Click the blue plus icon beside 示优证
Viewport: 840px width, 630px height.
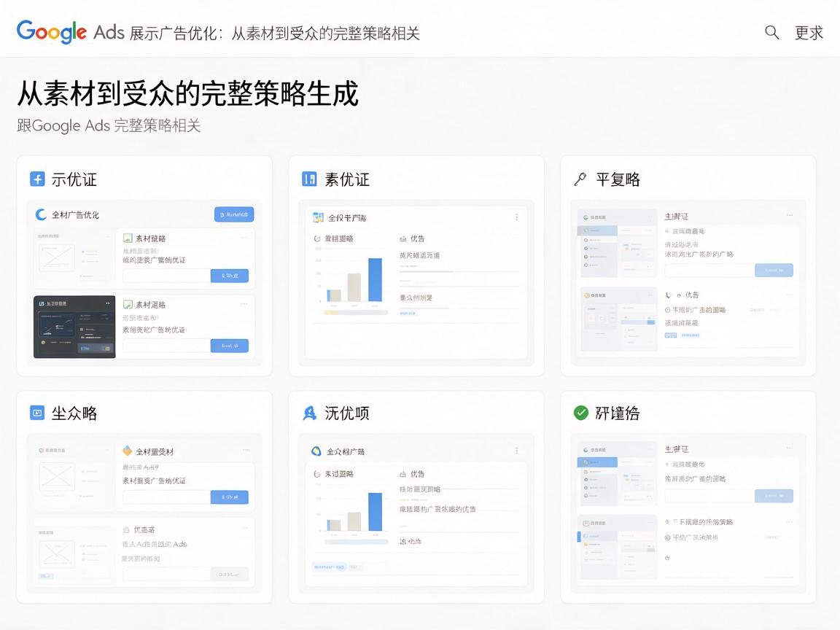[37, 179]
